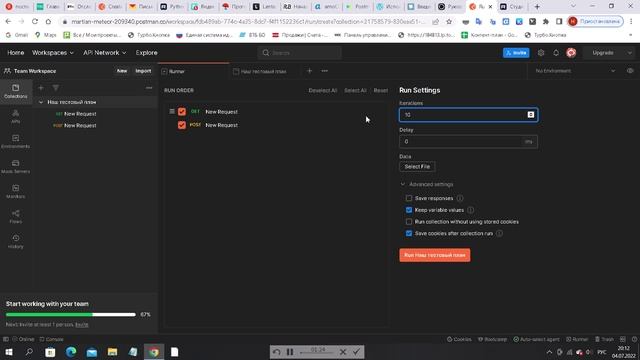Click Select All in run order

[355, 90]
